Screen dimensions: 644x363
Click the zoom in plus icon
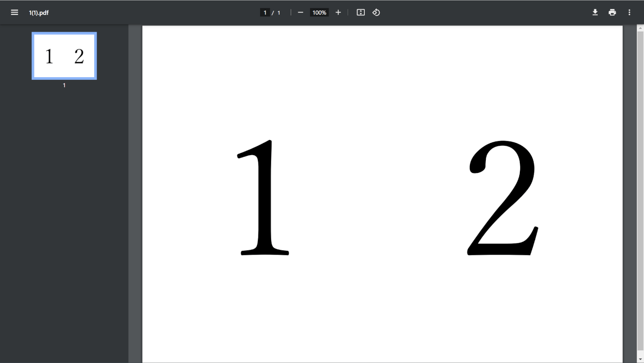tap(338, 13)
